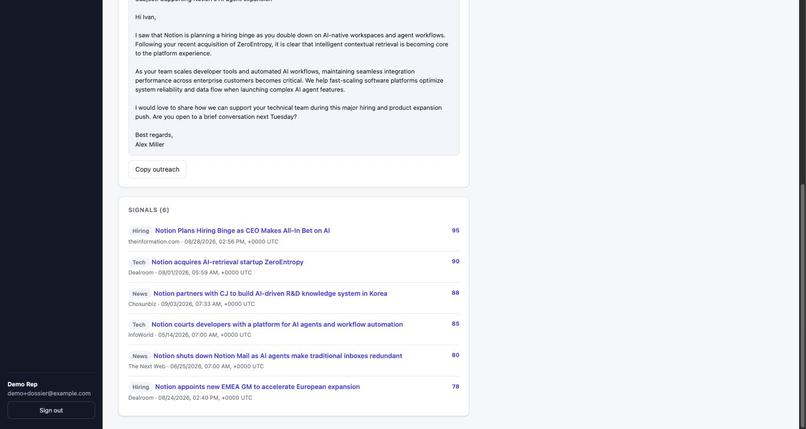Viewport: 806px width, 429px height.
Task: Click the score 78 on the last signal
Action: 455,387
